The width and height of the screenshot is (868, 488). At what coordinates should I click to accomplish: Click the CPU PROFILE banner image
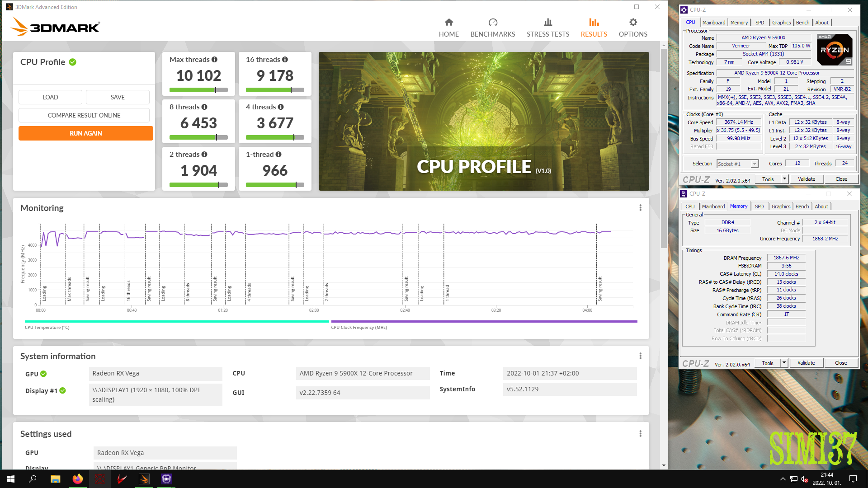click(x=484, y=121)
